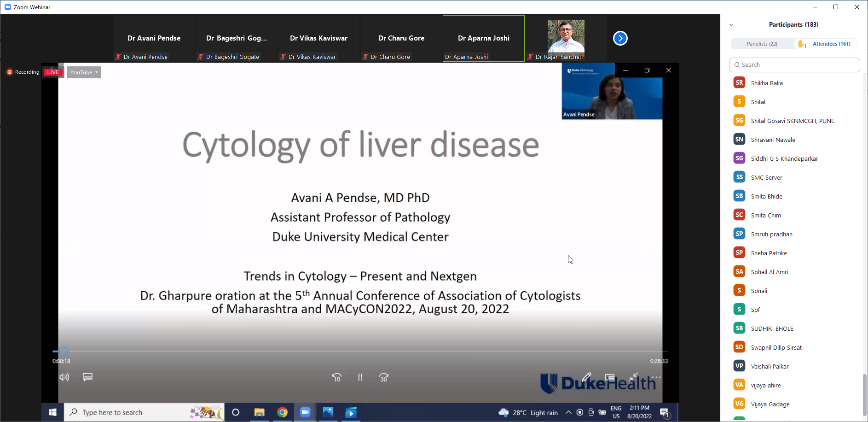Open the Movies & TV taskbar icon
868x422 pixels.
point(351,412)
